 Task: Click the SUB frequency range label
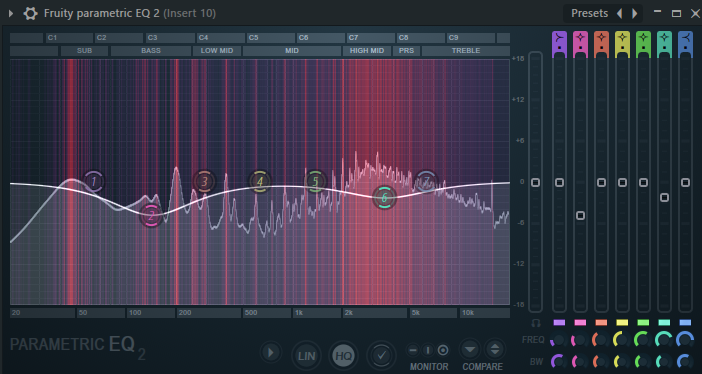tap(84, 51)
